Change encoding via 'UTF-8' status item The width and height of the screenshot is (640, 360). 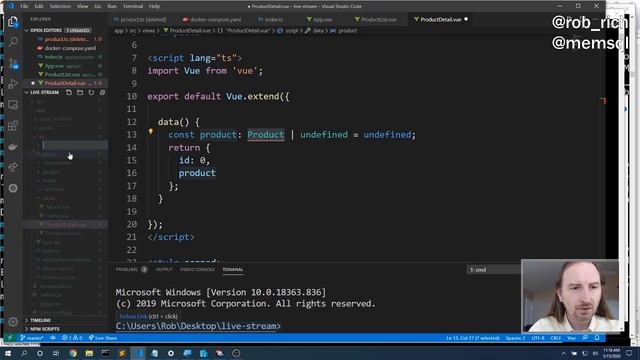pos(538,338)
